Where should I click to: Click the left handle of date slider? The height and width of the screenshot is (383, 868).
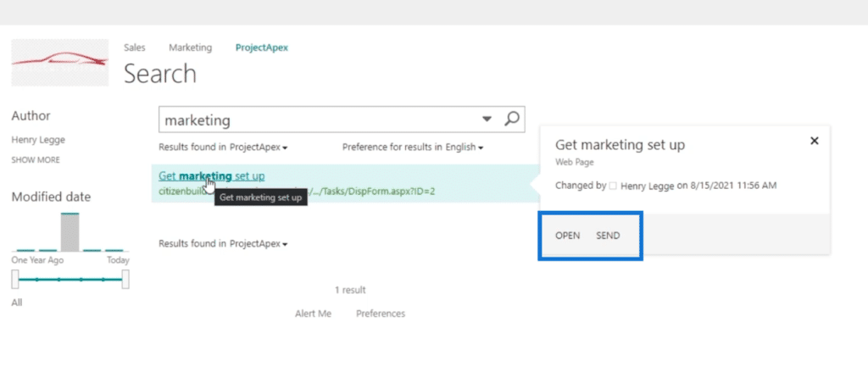(15, 280)
